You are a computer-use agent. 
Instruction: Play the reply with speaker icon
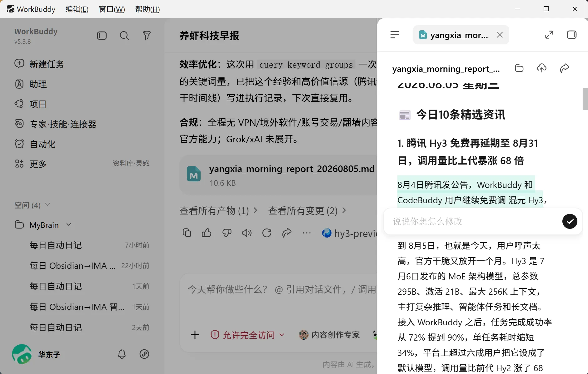[x=247, y=233]
